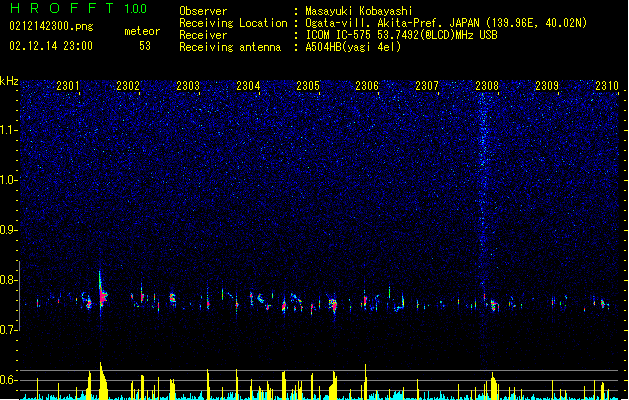Screen dimensions: 629x400
Task: Click the kHz axis unit label
Action: coord(9,81)
